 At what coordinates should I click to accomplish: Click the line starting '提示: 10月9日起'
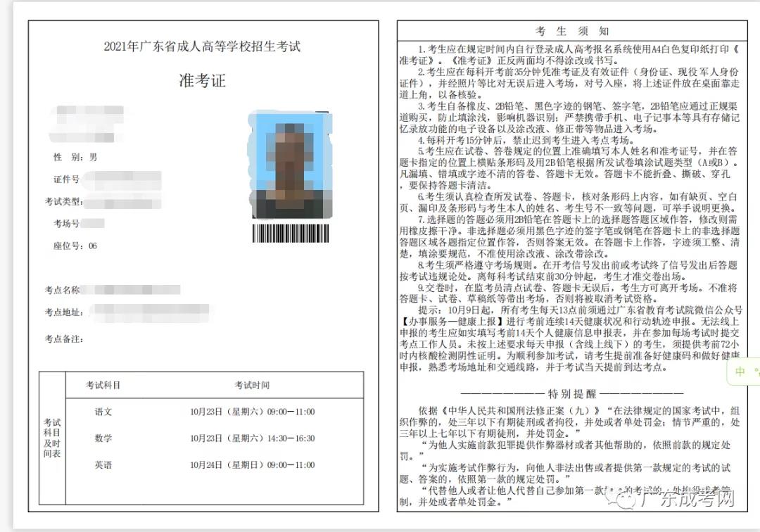tap(580, 310)
